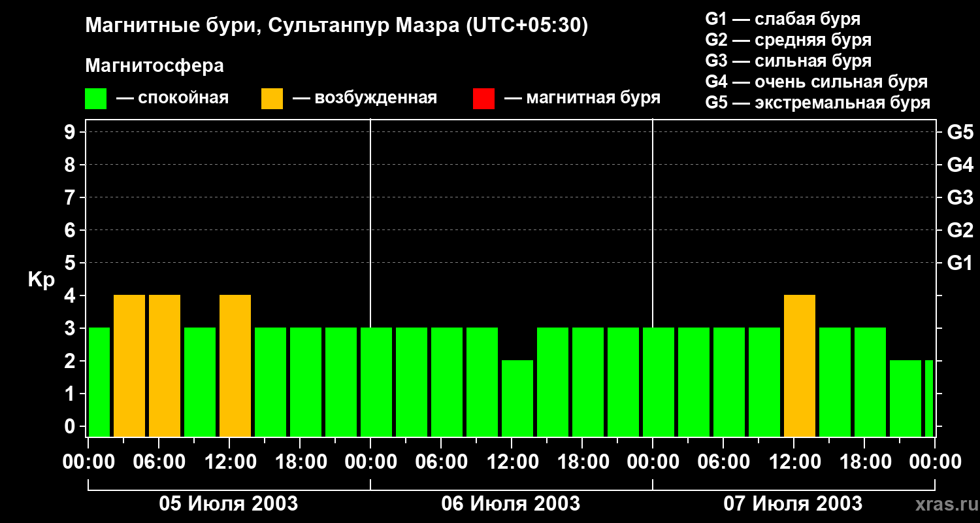980x523 pixels.
Task: Click the '05 Июля 2003' date label
Action: [x=229, y=504]
